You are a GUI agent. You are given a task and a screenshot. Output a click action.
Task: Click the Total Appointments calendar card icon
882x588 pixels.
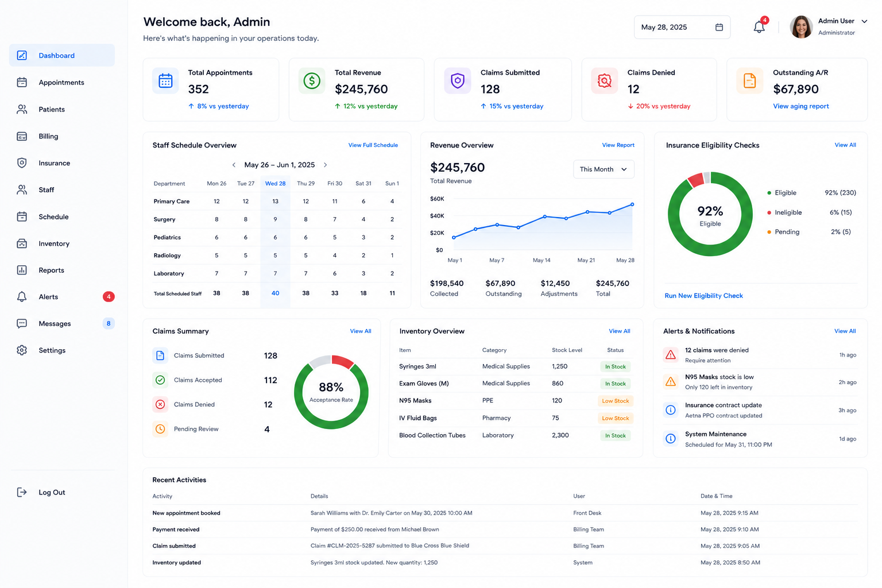pyautogui.click(x=165, y=81)
